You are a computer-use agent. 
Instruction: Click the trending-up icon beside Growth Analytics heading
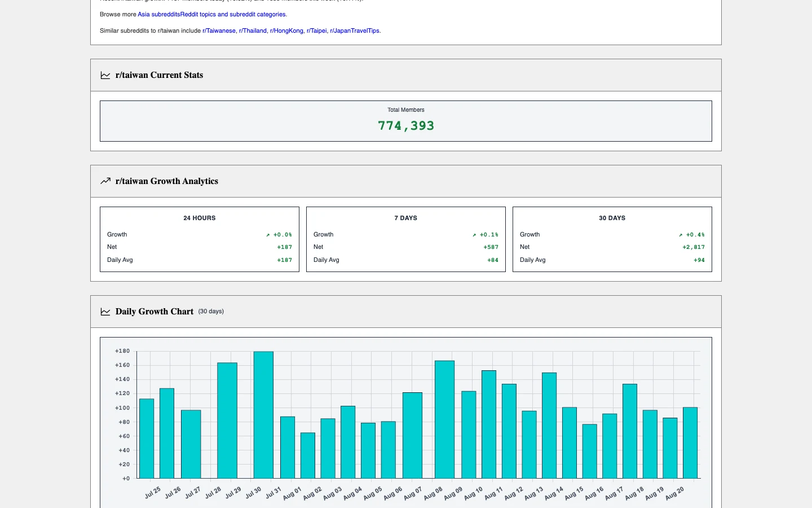point(105,181)
